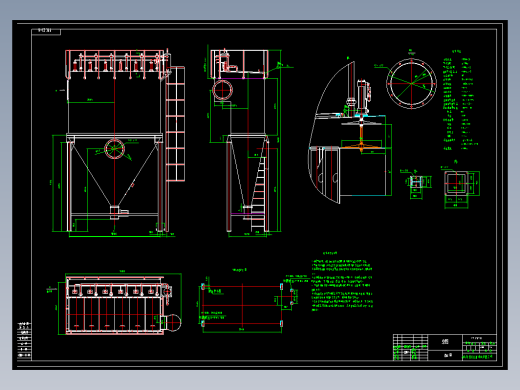The height and width of the screenshot is (390, 520).
Task: Select the access ladder on the front elevation
Action: pos(175,124)
